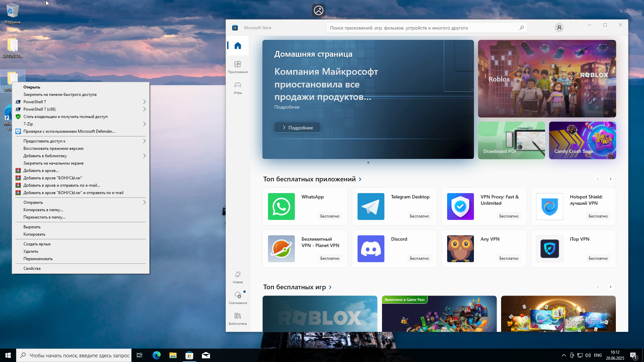Select Добавить в архив "БОНУСЫ.rar"
The width and height of the screenshot is (644, 362).
tap(80, 178)
